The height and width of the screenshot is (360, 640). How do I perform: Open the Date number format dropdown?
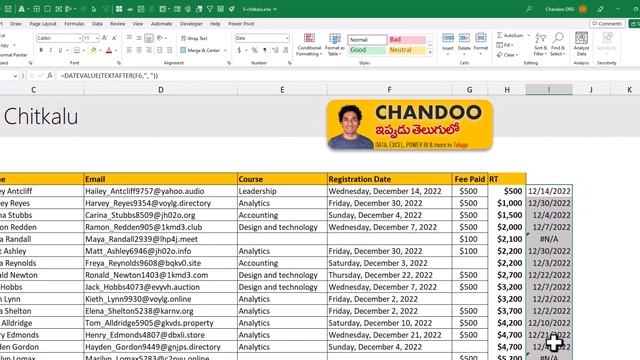point(287,38)
